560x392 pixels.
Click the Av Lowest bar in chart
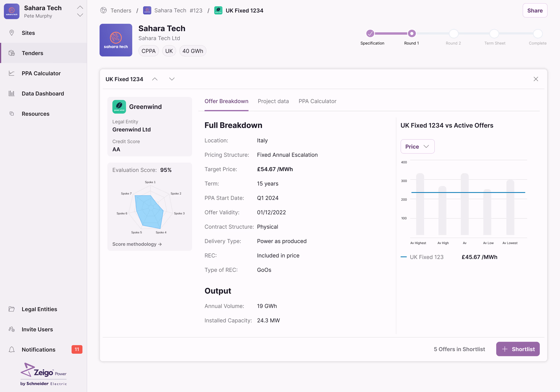pyautogui.click(x=510, y=207)
